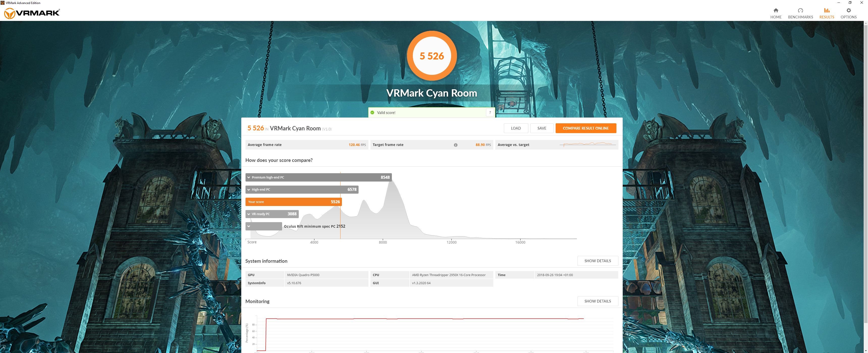Click the green valid score checkmark

click(372, 112)
